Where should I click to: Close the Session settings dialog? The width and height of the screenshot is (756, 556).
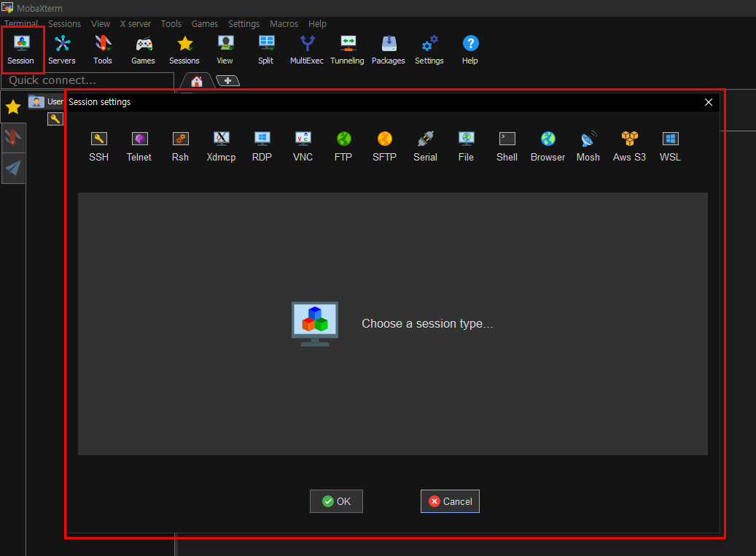[709, 102]
